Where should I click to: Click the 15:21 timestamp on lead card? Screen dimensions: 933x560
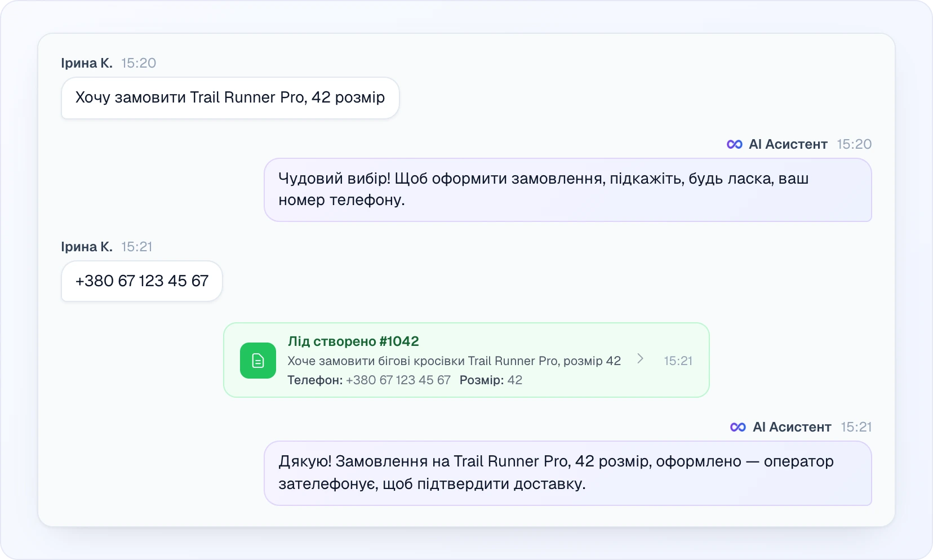(x=678, y=361)
